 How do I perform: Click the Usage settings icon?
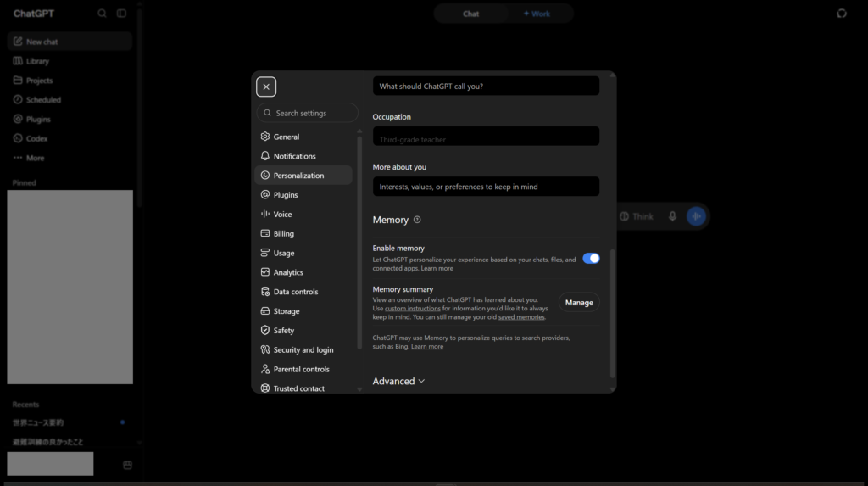click(x=265, y=253)
